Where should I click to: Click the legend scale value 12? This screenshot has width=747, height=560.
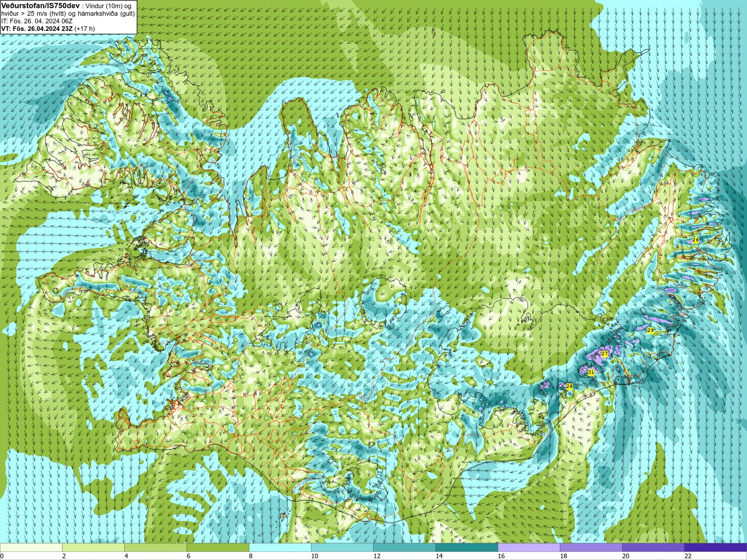(x=376, y=556)
